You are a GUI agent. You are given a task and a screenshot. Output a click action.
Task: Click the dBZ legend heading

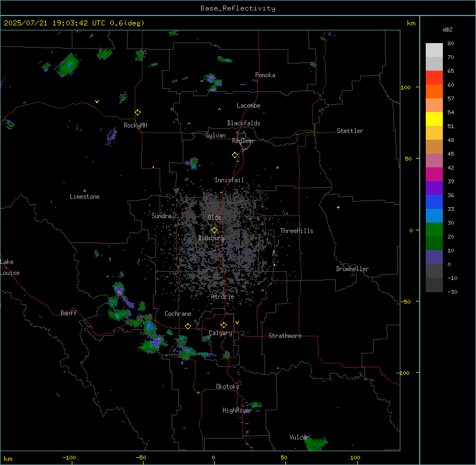[447, 30]
